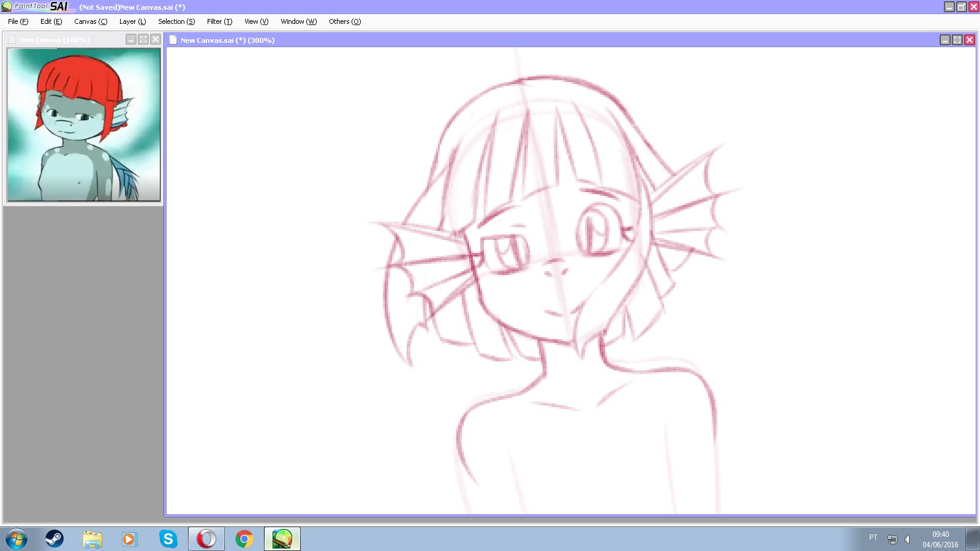
Task: Minimize the PaintTool SAI main window
Action: click(x=949, y=7)
